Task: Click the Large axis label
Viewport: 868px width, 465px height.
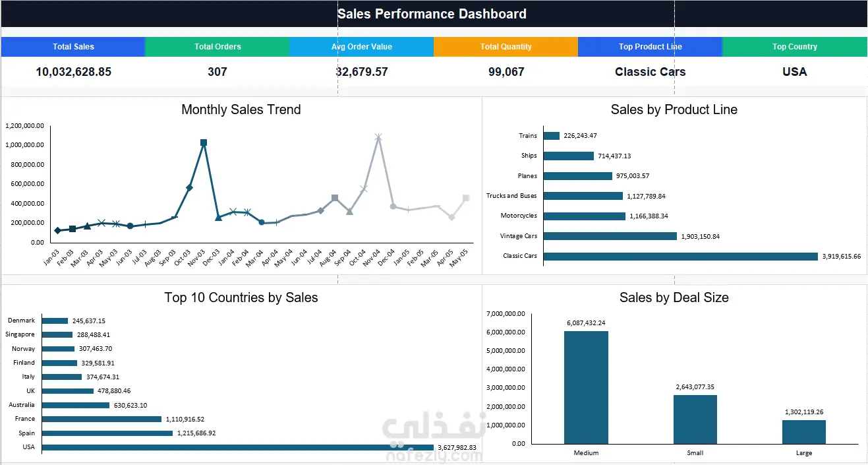Action: (x=804, y=453)
